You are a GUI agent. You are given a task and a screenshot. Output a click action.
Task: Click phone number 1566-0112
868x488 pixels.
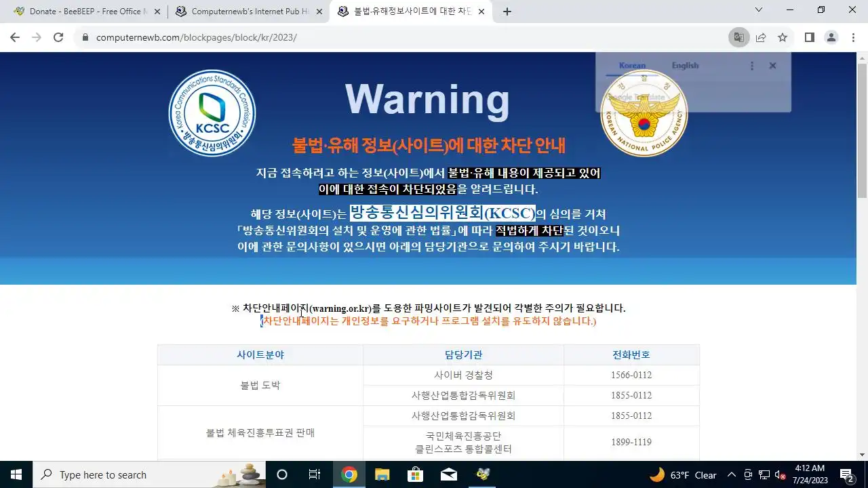(x=631, y=375)
